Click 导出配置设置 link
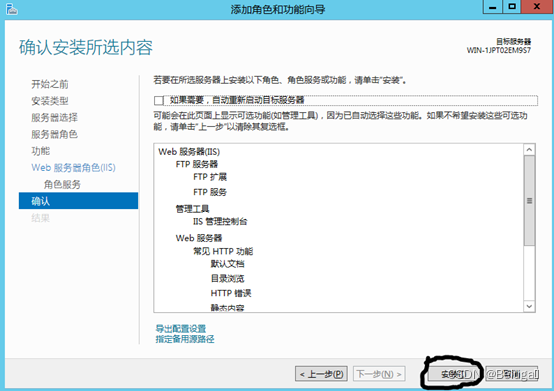 pyautogui.click(x=181, y=329)
